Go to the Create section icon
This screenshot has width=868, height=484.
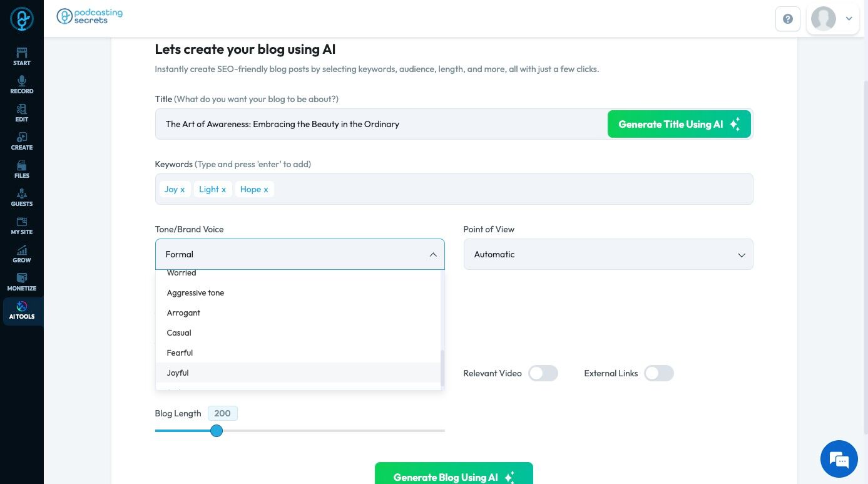pos(22,138)
